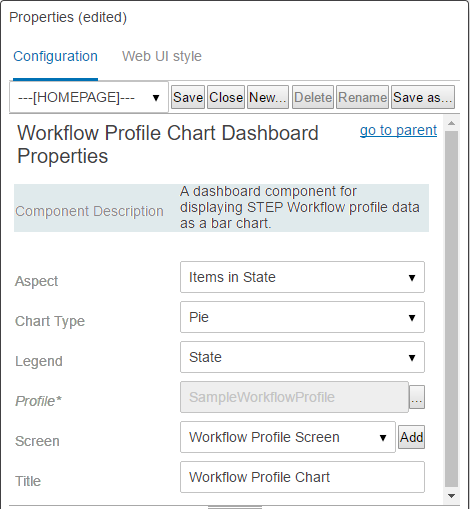Expand the Aspect dropdown showing Items in State

pos(302,277)
